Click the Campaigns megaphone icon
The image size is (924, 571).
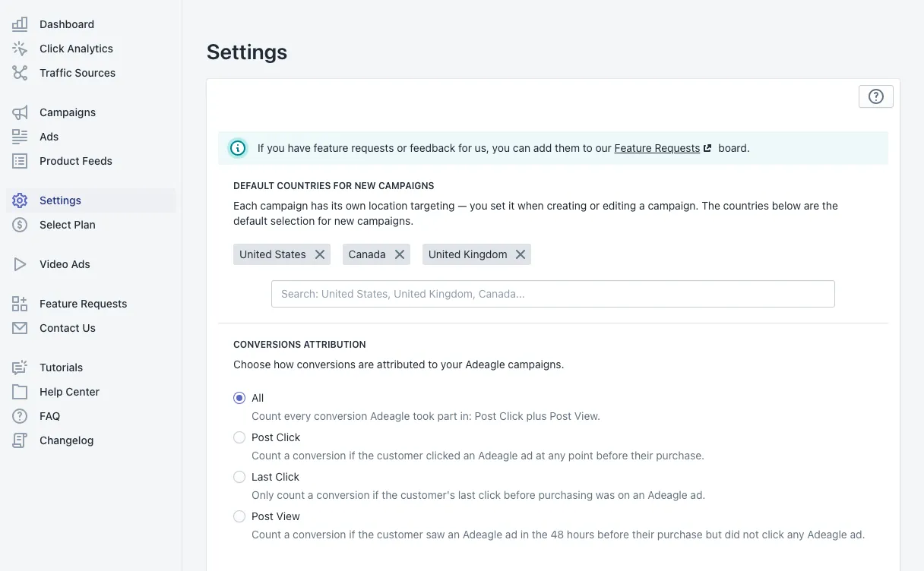(x=20, y=112)
